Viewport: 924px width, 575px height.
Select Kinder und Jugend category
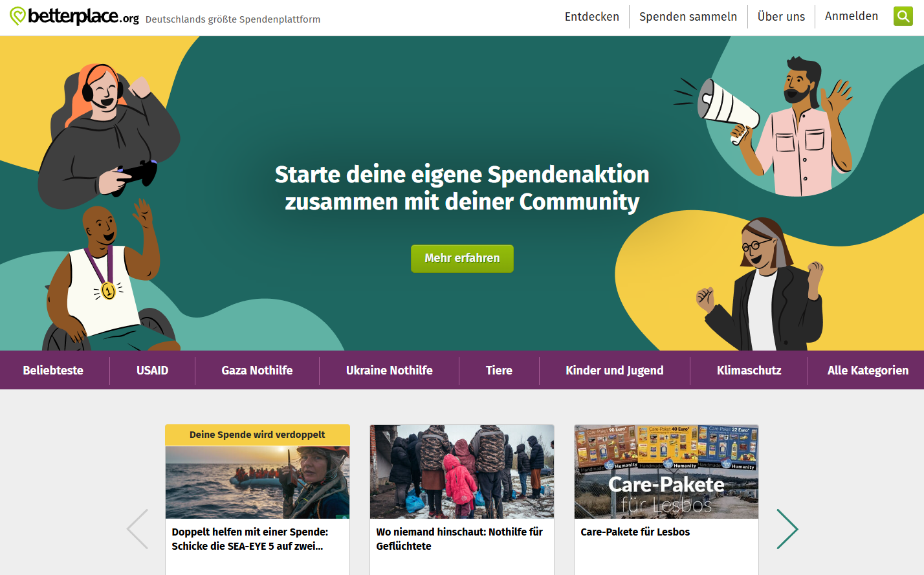(614, 371)
